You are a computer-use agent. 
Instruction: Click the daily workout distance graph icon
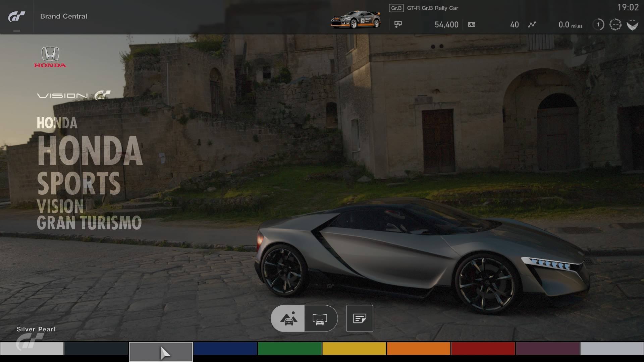coord(532,24)
